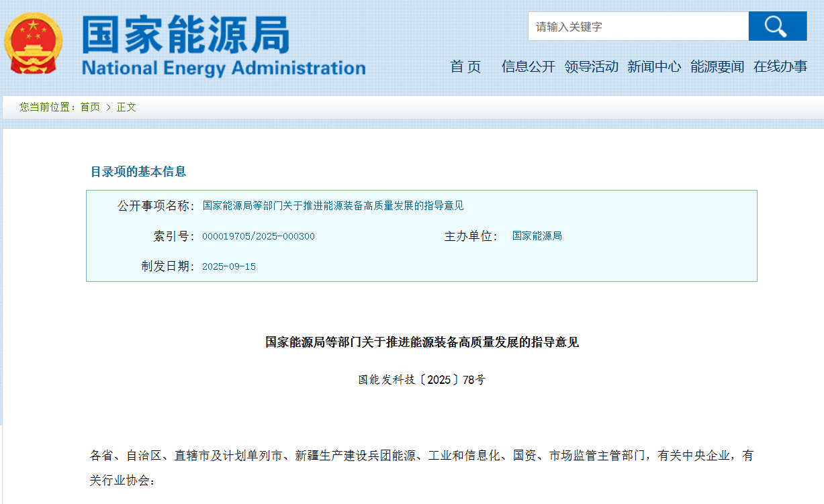Click the 目录项的基本信息 heading
Screen dimensions: 824x504
click(x=138, y=172)
